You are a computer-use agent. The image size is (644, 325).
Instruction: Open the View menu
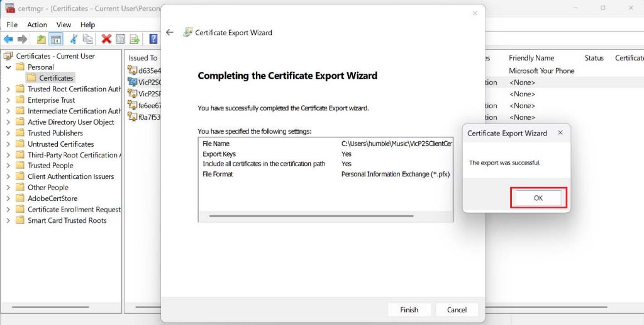coord(64,25)
